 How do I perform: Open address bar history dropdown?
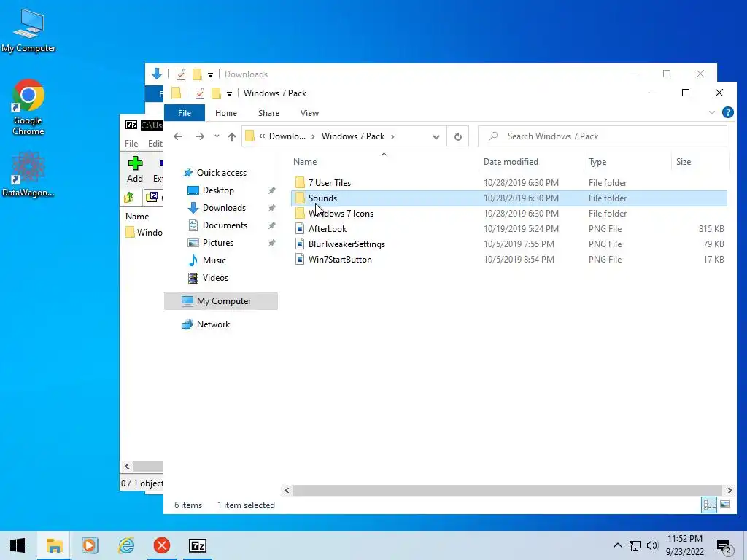tap(436, 136)
